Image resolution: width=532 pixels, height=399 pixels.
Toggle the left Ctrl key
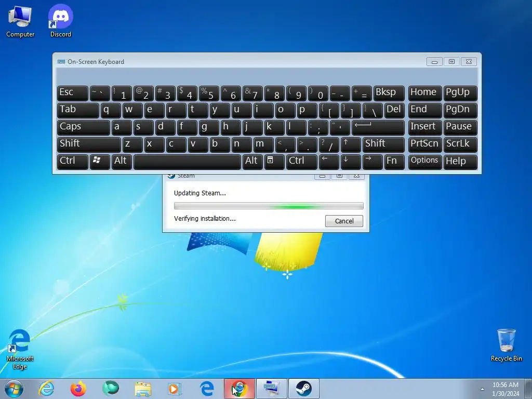(x=73, y=162)
